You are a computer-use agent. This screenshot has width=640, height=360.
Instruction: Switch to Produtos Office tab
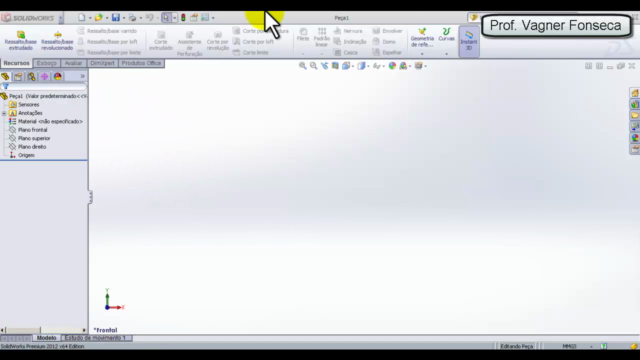[141, 63]
